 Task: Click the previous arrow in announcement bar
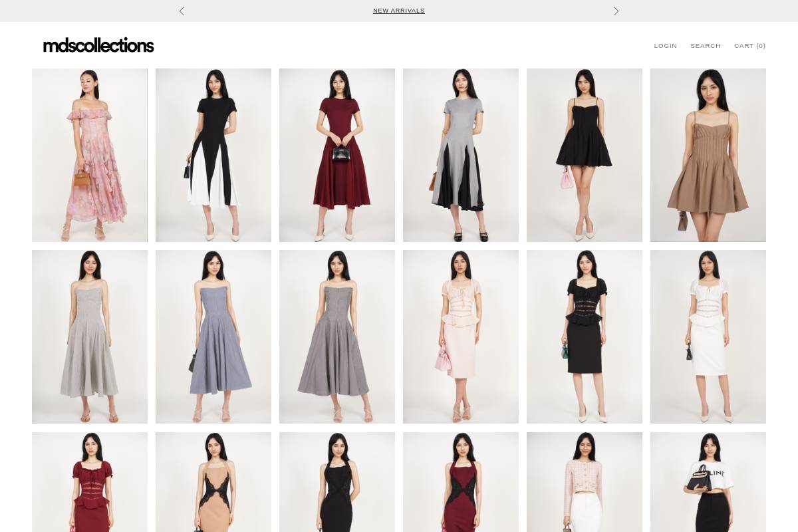point(182,11)
